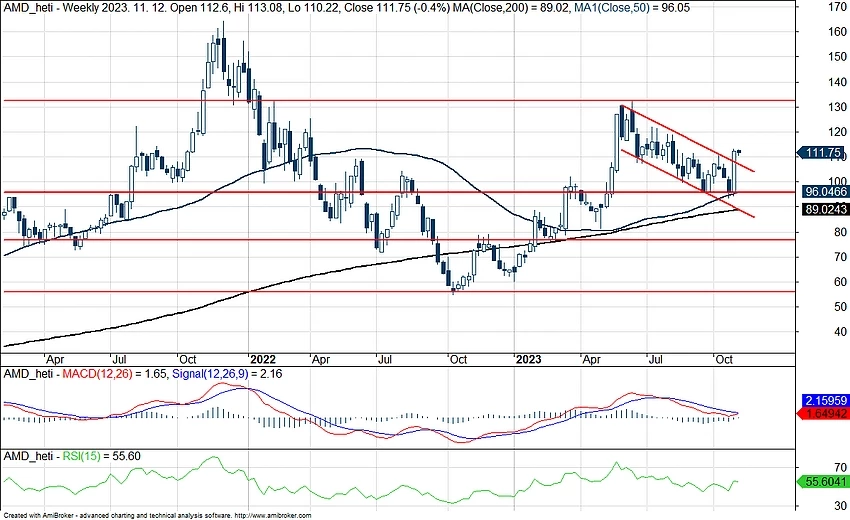The height and width of the screenshot is (520, 850).
Task: Click the 50 price axis label
Action: pos(840,307)
